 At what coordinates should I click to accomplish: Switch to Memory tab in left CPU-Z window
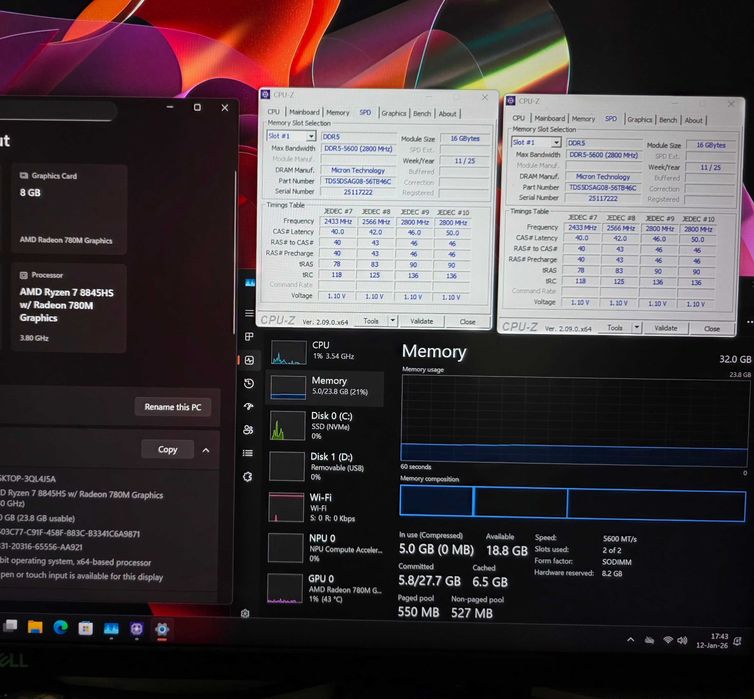338,112
